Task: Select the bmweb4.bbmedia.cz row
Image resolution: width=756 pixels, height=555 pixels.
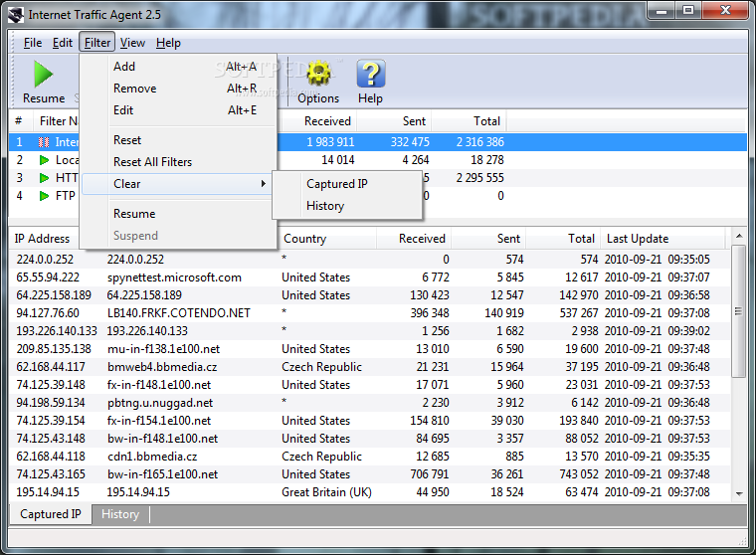Action: [x=370, y=367]
